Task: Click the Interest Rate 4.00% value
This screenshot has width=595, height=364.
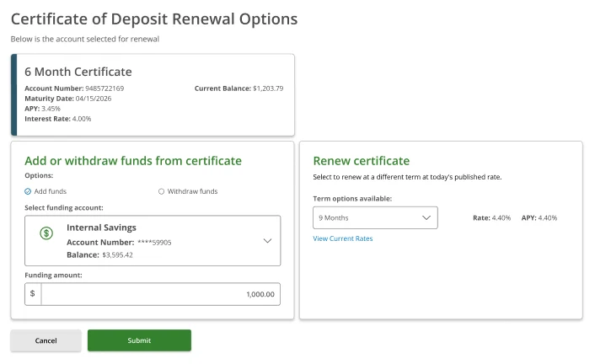Action: pos(82,119)
